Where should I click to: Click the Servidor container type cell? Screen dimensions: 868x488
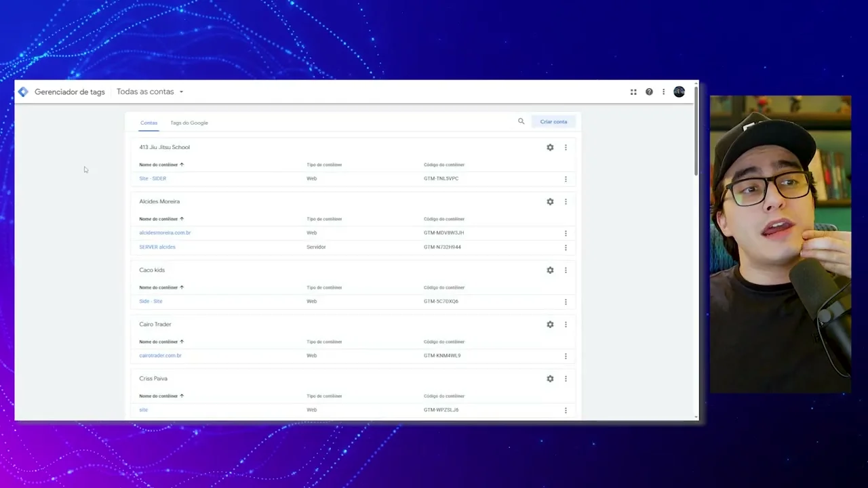click(316, 247)
